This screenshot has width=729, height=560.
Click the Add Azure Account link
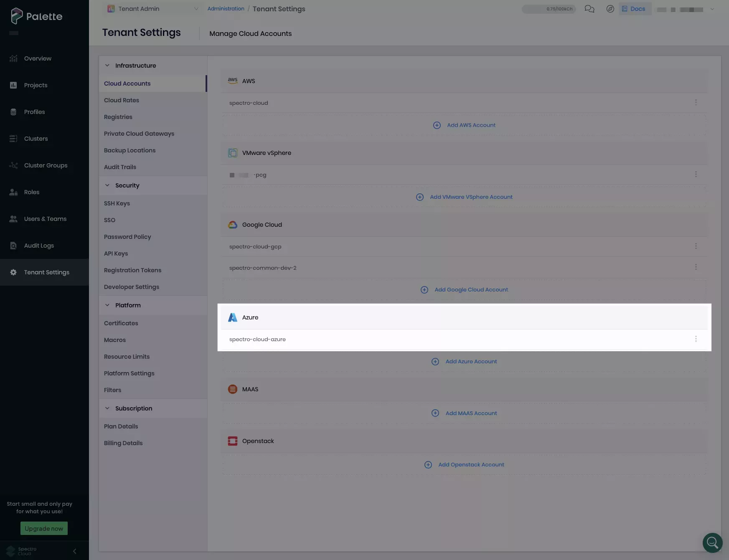[x=471, y=361]
